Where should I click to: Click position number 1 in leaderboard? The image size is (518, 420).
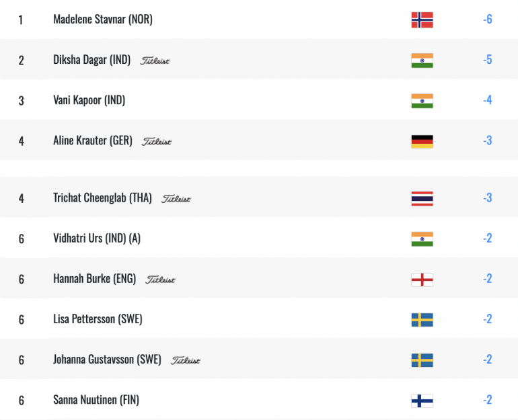[x=20, y=19]
